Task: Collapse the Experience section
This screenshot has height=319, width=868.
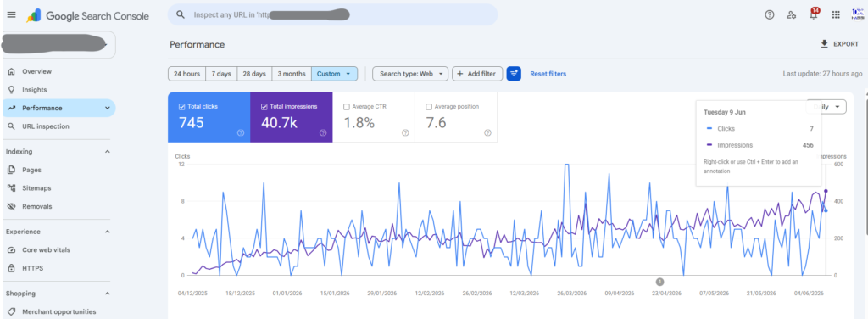Action: click(x=108, y=232)
